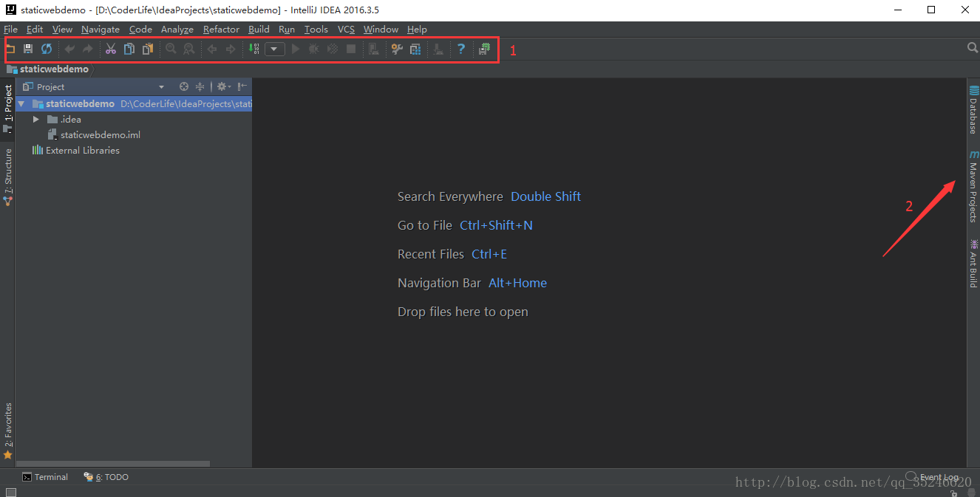980x497 pixels.
Task: Toggle tool window bars corner button
Action: pyautogui.click(x=10, y=492)
